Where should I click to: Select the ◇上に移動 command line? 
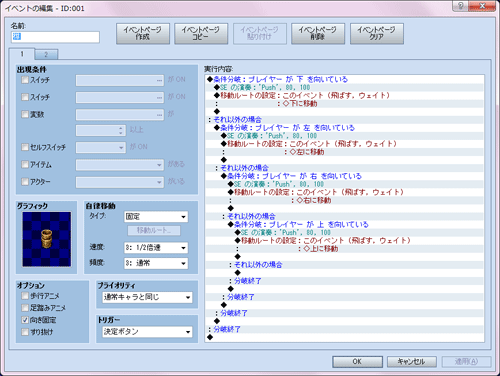tap(344, 249)
